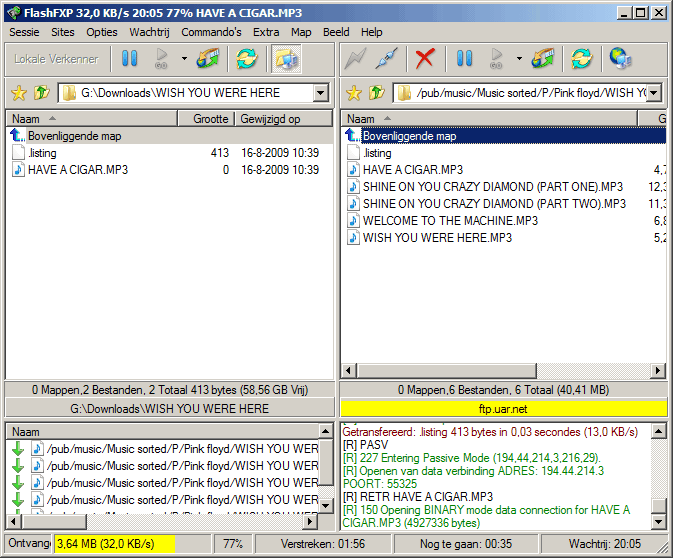
Task: Click the local pane Go transfer button
Action: click(x=161, y=58)
